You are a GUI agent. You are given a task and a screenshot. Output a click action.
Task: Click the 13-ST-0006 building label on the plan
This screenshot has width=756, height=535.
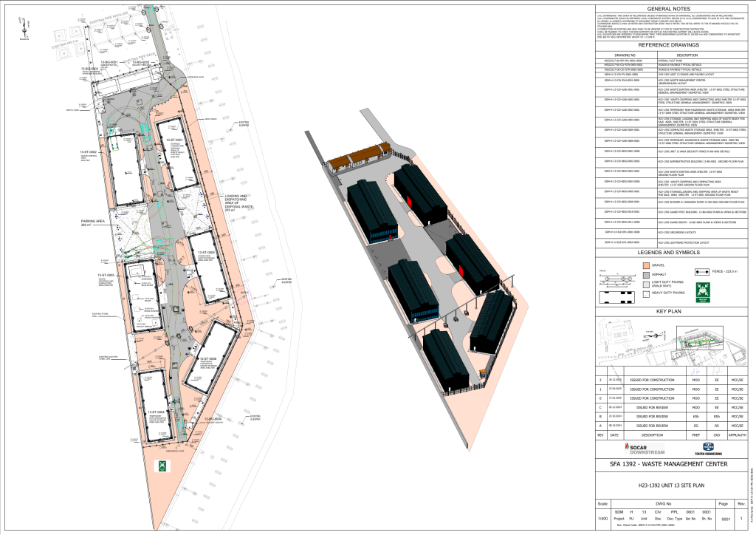point(208,359)
